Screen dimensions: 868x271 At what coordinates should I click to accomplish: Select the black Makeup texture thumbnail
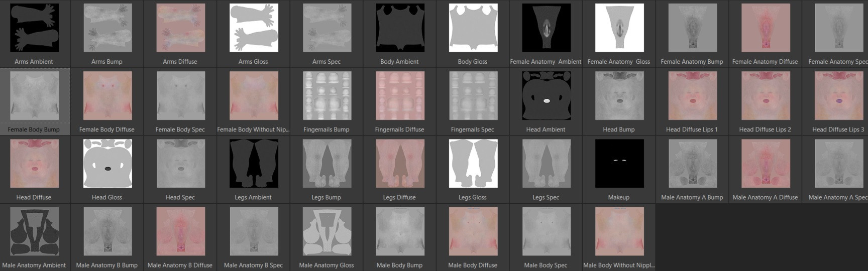pos(620,164)
